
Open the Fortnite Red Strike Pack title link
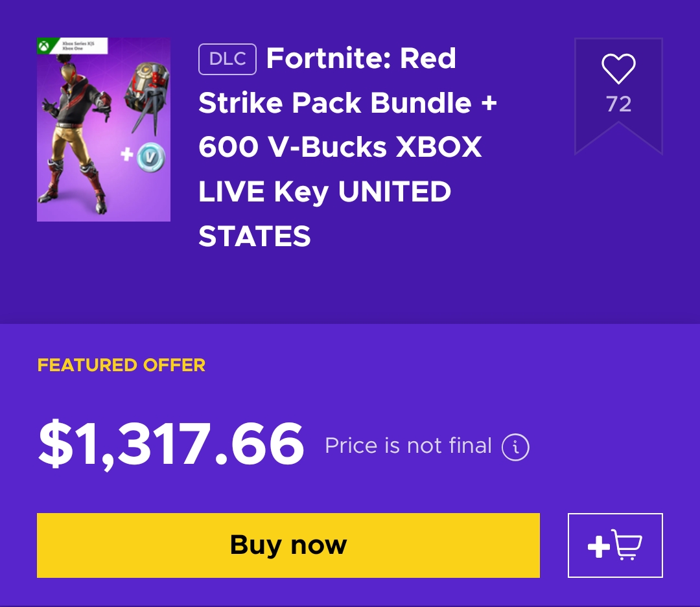[347, 147]
